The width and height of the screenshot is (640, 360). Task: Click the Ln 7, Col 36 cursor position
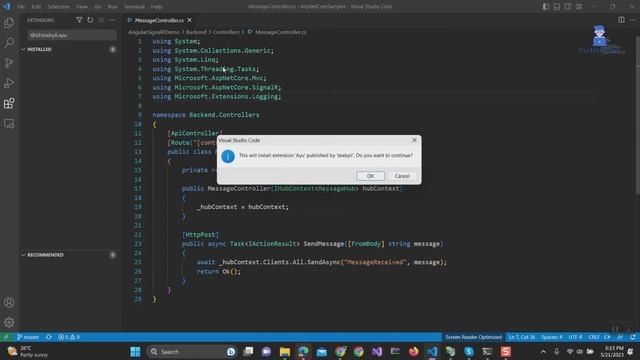[x=522, y=337]
